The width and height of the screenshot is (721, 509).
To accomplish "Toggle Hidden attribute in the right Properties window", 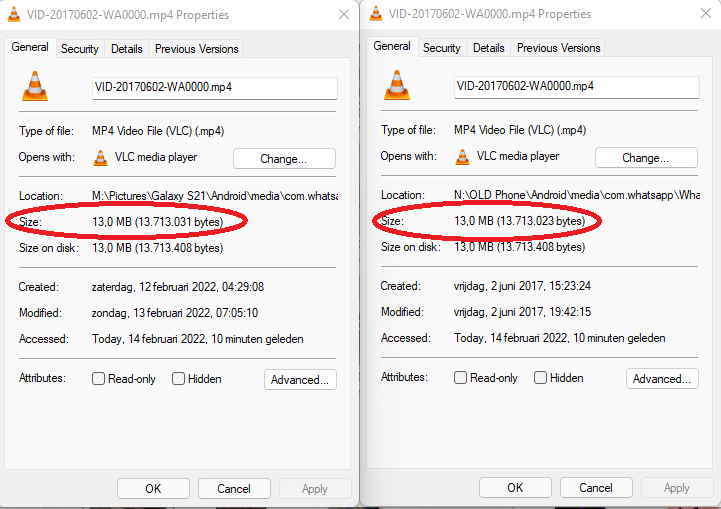I will point(541,379).
